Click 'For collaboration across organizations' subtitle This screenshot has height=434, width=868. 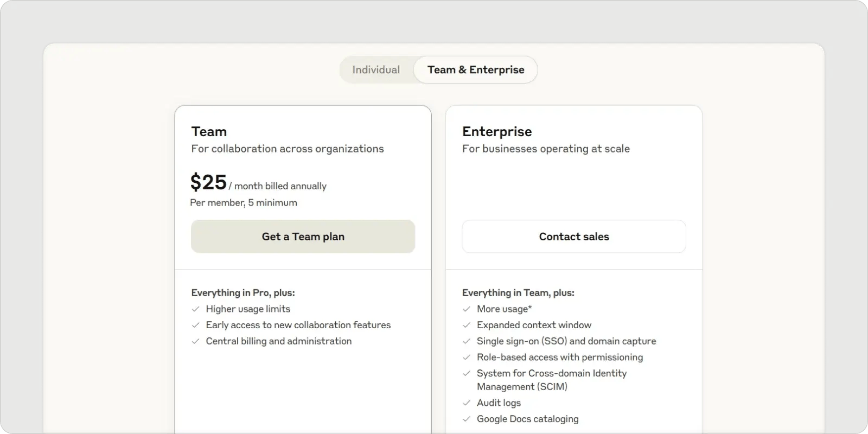(x=288, y=149)
